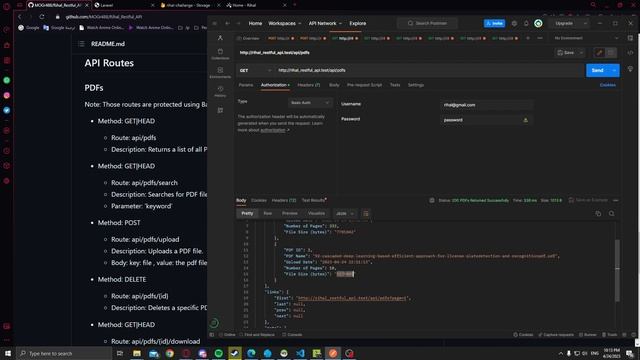Click the Username field with email
640x360 pixels.
[x=487, y=105]
